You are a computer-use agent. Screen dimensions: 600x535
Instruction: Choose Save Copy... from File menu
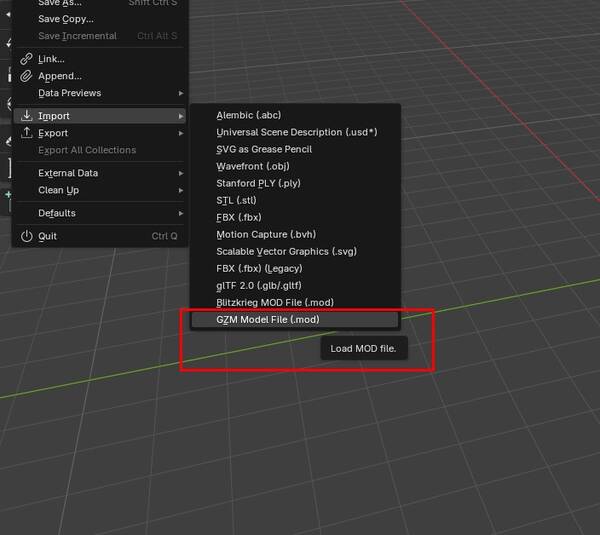tap(100, 19)
